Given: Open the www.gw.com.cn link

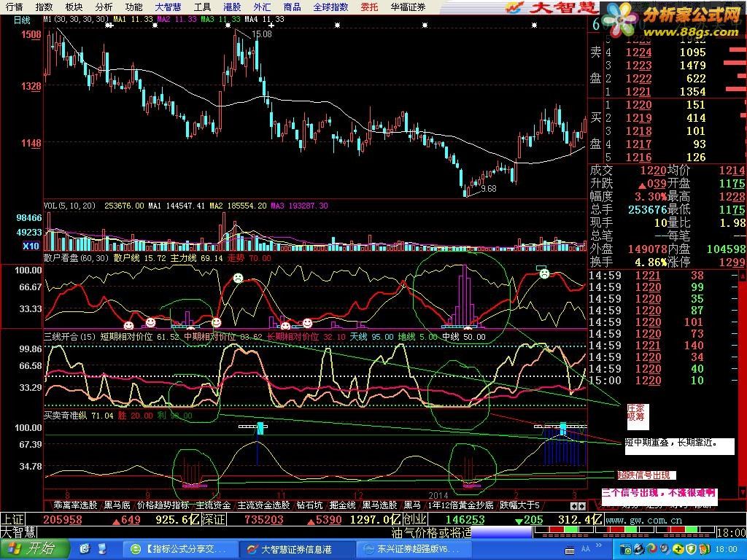Looking at the screenshot, I should tap(644, 520).
